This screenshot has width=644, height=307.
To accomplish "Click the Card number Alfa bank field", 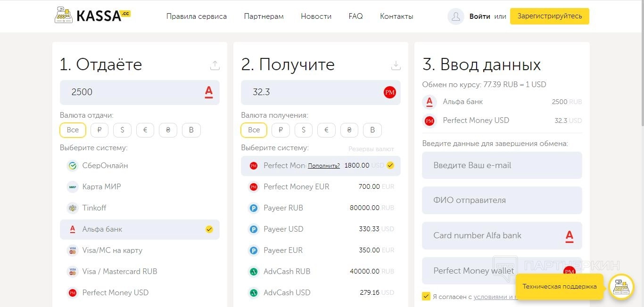I will pos(502,235).
